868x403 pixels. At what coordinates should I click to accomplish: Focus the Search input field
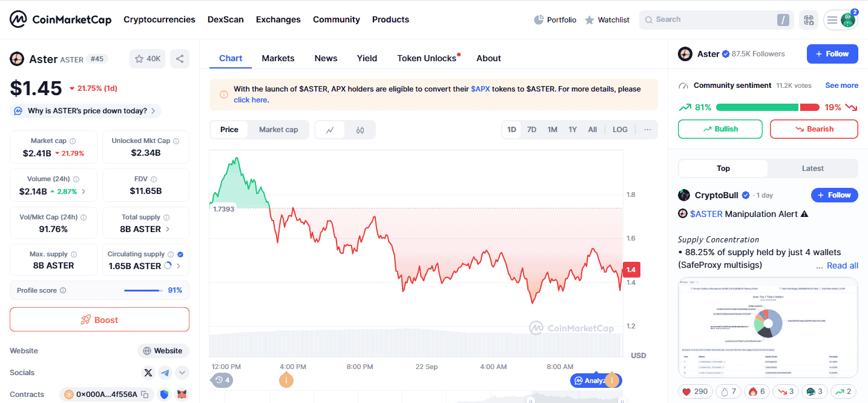pyautogui.click(x=716, y=20)
